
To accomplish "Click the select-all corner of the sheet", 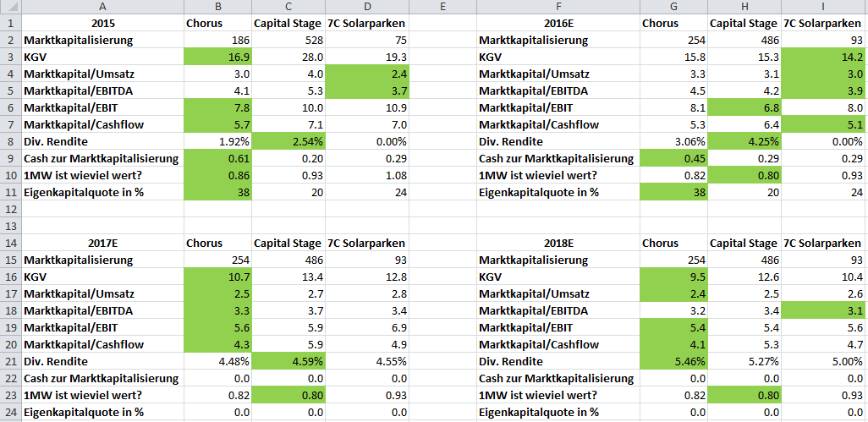I will click(x=10, y=8).
